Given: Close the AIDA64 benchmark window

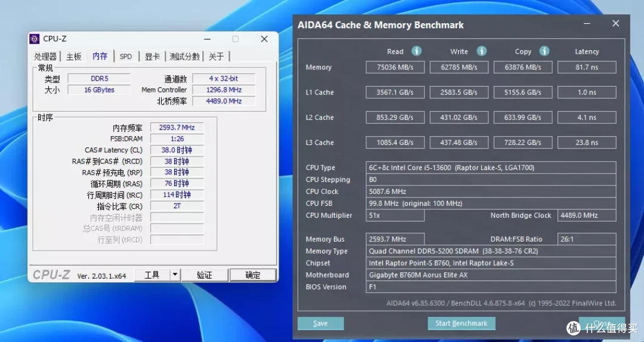Looking at the screenshot, I should 615,23.
